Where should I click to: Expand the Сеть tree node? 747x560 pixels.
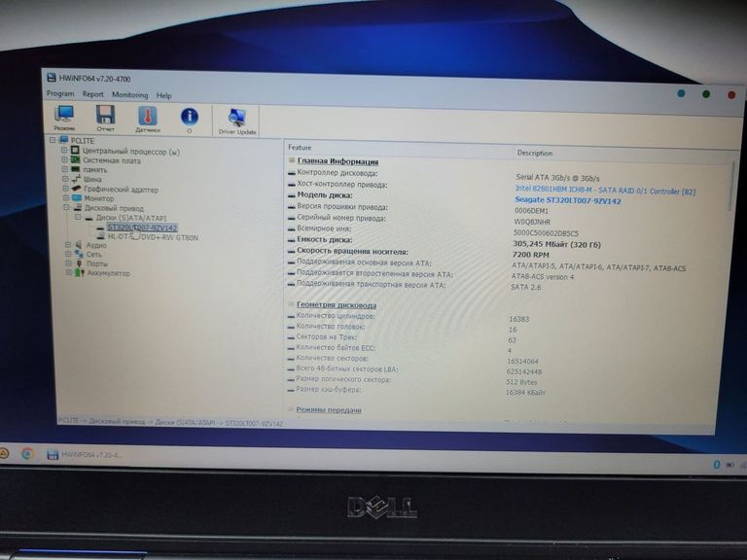(68, 254)
